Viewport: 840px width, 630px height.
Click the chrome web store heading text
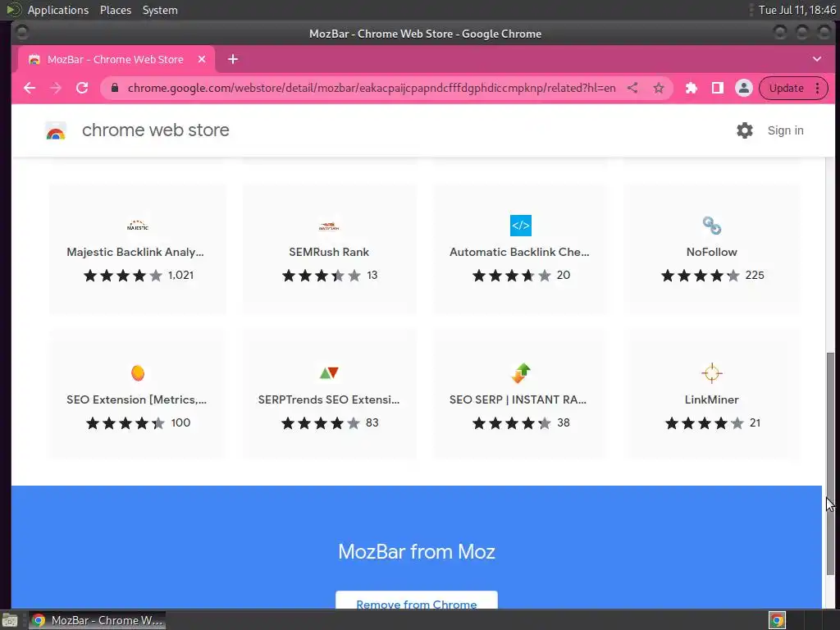(x=155, y=130)
